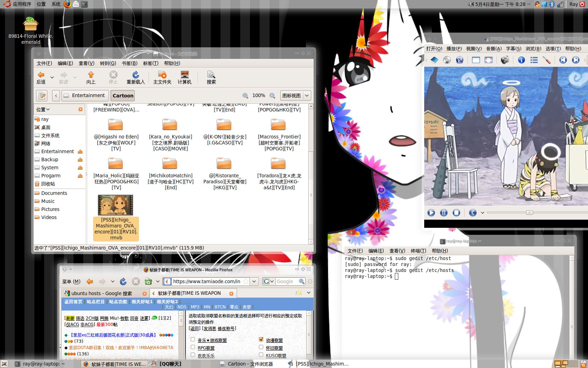The height and width of the screenshot is (368, 588).
Task: Open Firefox history dropdown next to forward arrow
Action: (x=112, y=281)
